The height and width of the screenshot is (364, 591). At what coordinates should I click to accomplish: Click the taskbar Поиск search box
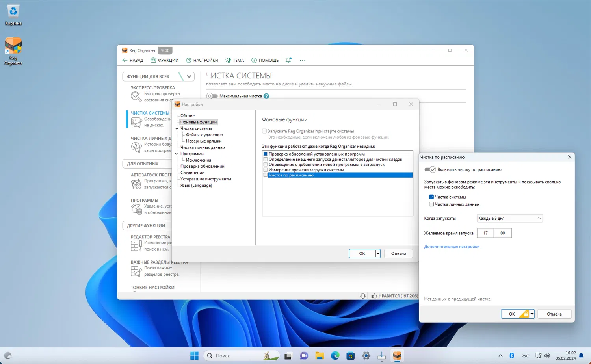point(242,356)
